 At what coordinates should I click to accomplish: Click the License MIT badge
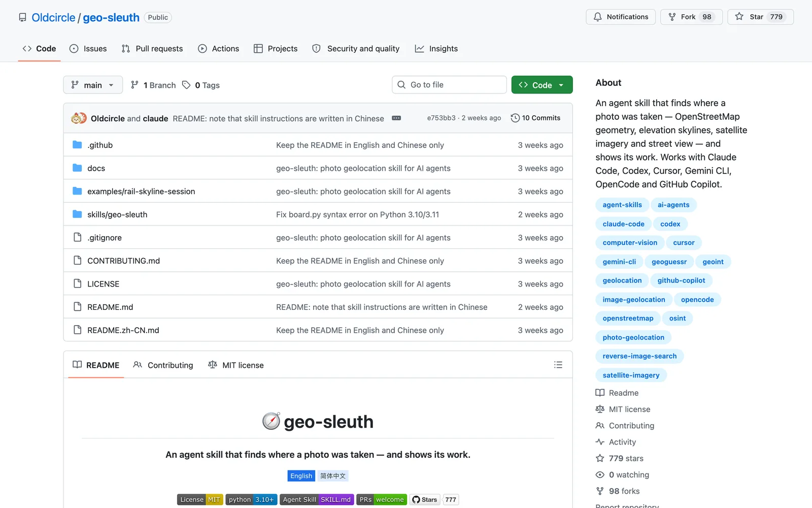(x=200, y=499)
